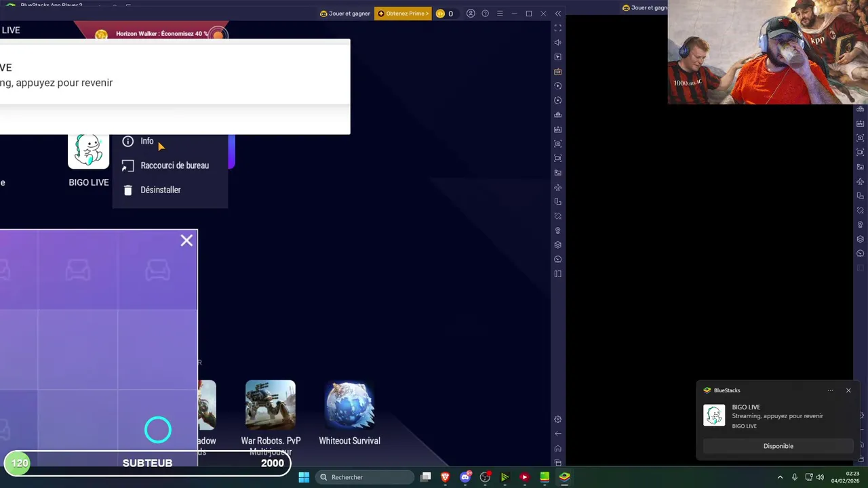This screenshot has height=488, width=868.
Task: Click Jouer et gagner in the right BlueStacks window
Action: (x=645, y=7)
